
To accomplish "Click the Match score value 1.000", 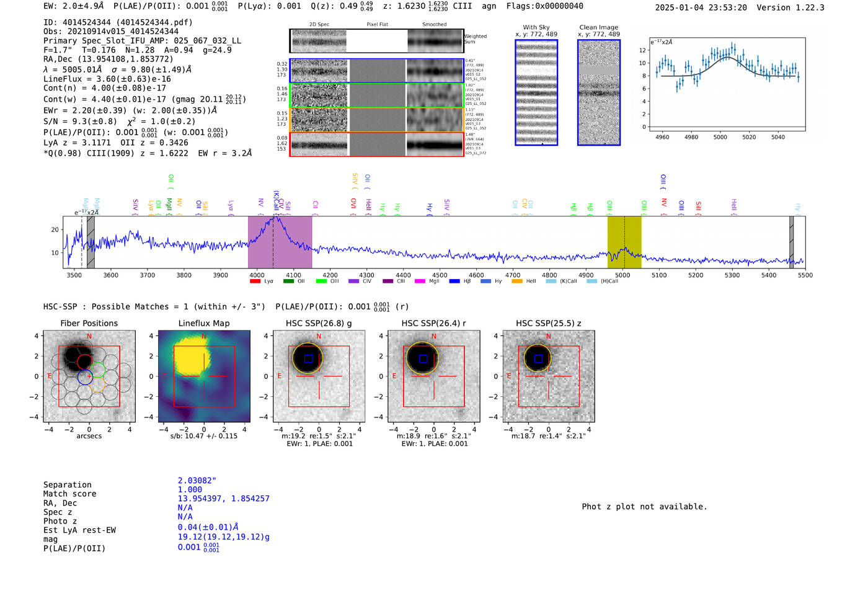I will 190,490.
